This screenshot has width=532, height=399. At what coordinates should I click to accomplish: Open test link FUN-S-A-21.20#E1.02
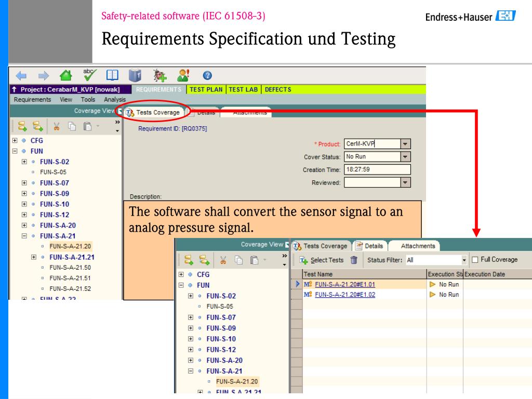tap(345, 295)
